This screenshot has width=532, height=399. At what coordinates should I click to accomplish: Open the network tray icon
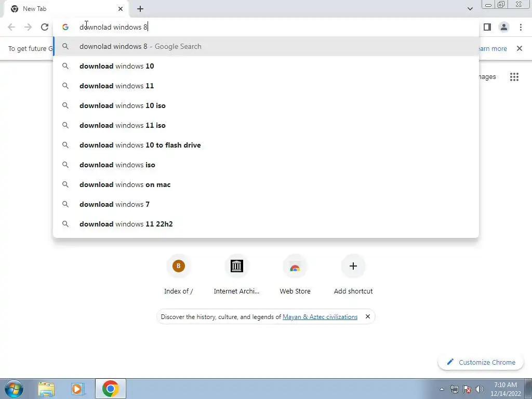pyautogui.click(x=454, y=389)
